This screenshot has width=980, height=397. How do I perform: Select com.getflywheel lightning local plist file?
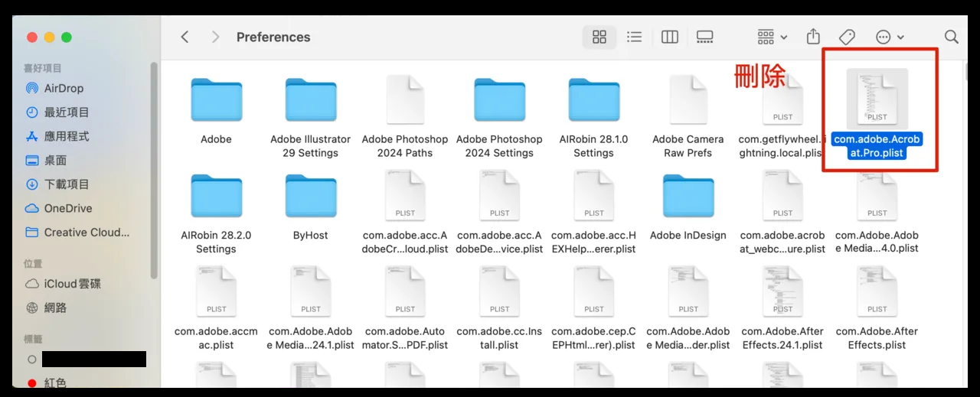pyautogui.click(x=782, y=99)
